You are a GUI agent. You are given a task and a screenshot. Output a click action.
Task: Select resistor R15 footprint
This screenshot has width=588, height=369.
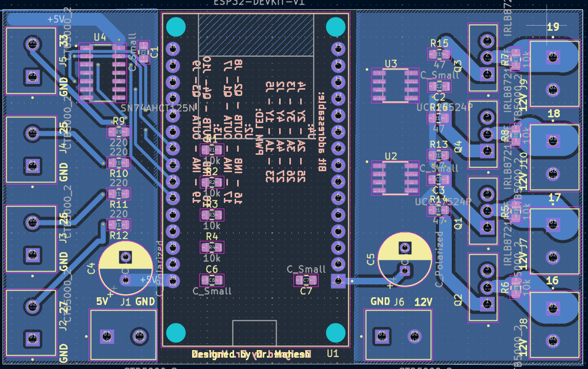click(x=439, y=54)
